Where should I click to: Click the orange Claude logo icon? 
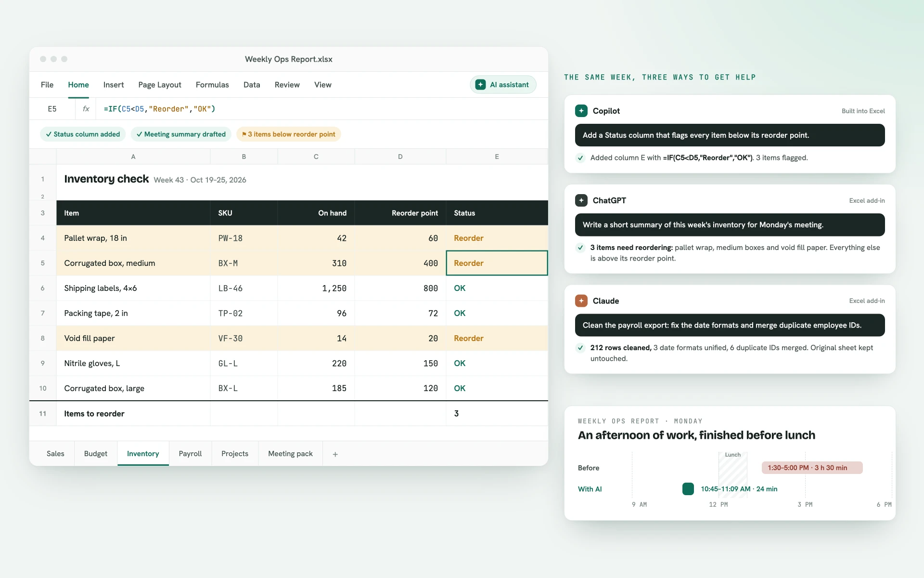(x=581, y=301)
